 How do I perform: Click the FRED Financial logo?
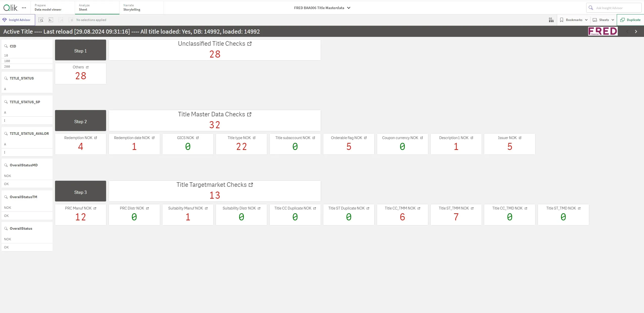(603, 31)
